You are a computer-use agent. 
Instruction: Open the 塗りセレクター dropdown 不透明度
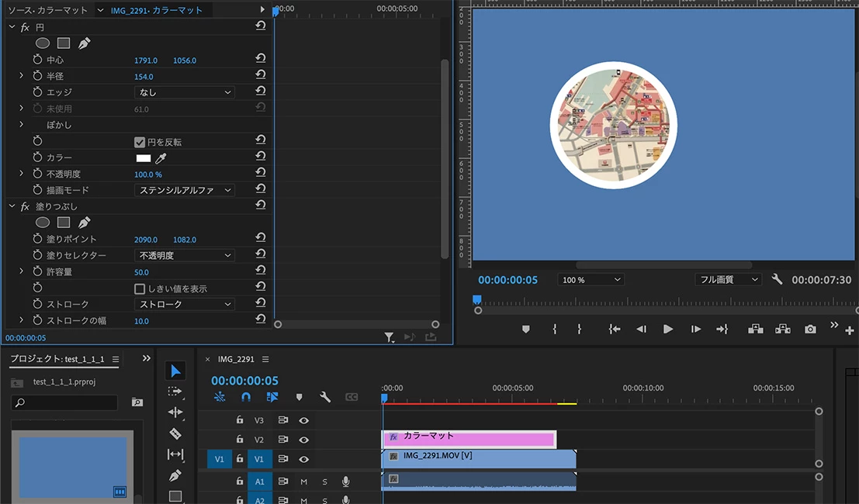pyautogui.click(x=185, y=256)
